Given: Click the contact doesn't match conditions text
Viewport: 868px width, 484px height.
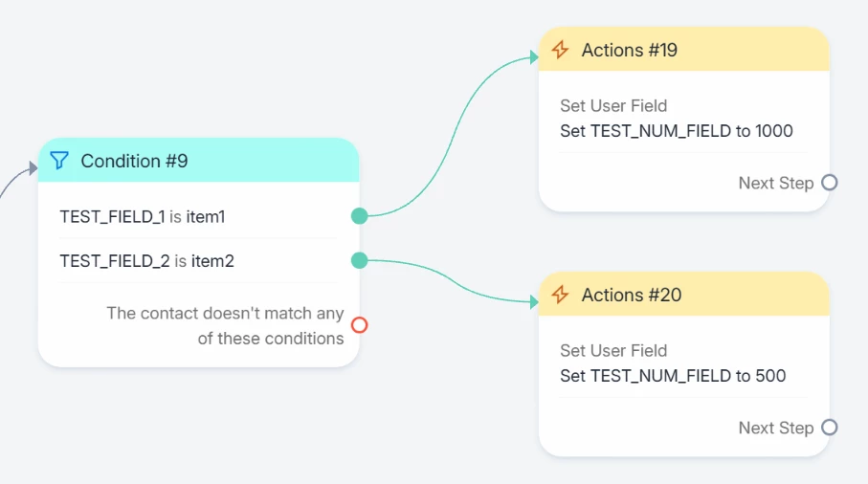Looking at the screenshot, I should point(225,325).
